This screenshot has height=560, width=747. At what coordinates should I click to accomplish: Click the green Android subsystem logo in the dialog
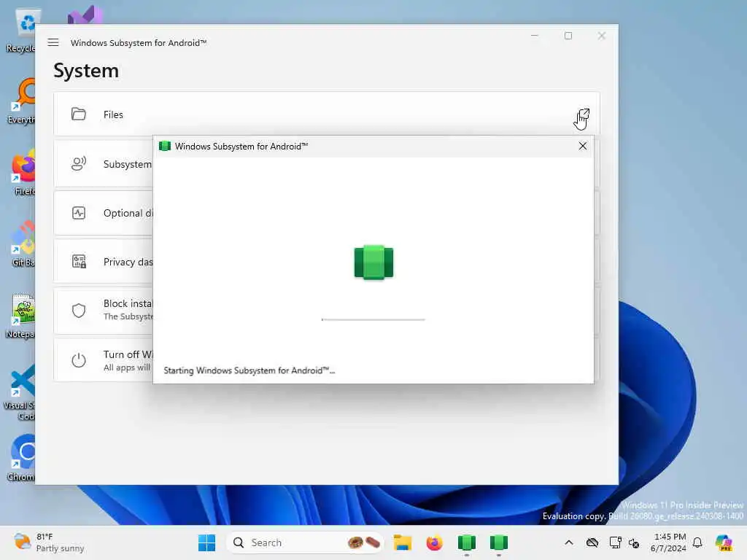point(373,262)
